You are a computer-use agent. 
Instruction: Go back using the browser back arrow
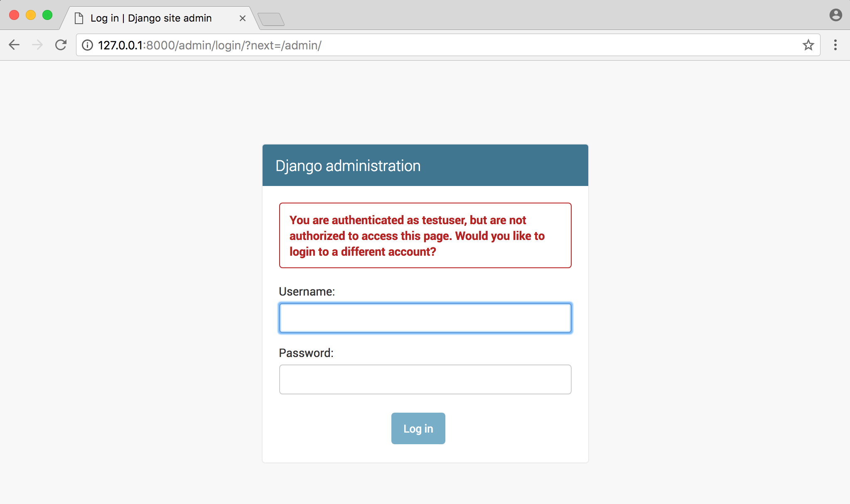tap(14, 45)
